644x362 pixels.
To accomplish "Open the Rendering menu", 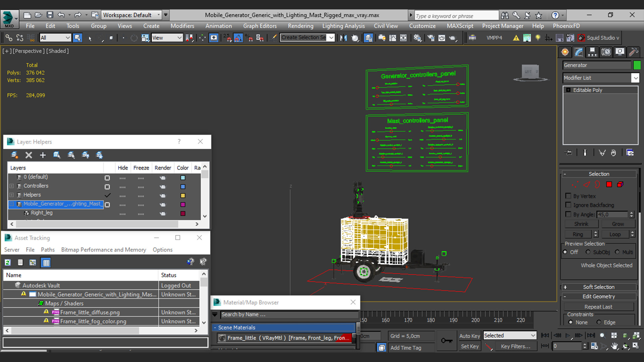I will pos(300,26).
